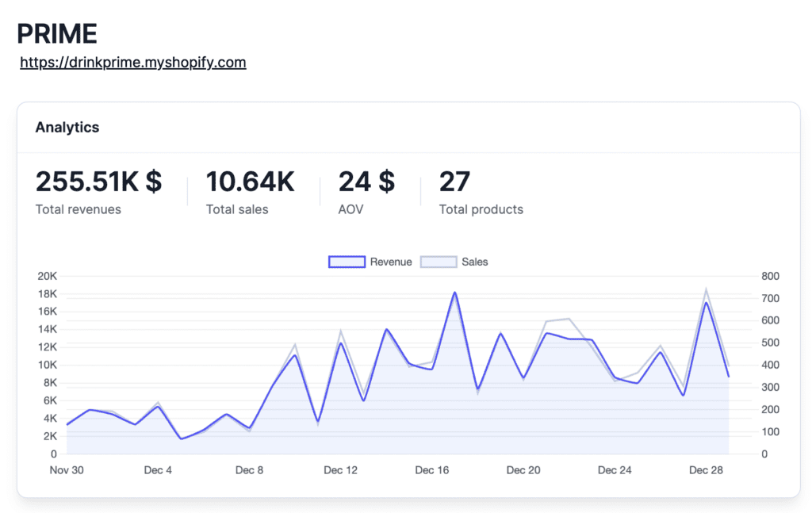Select the Nov 30 x-axis date label
This screenshot has width=812, height=513.
[x=67, y=470]
